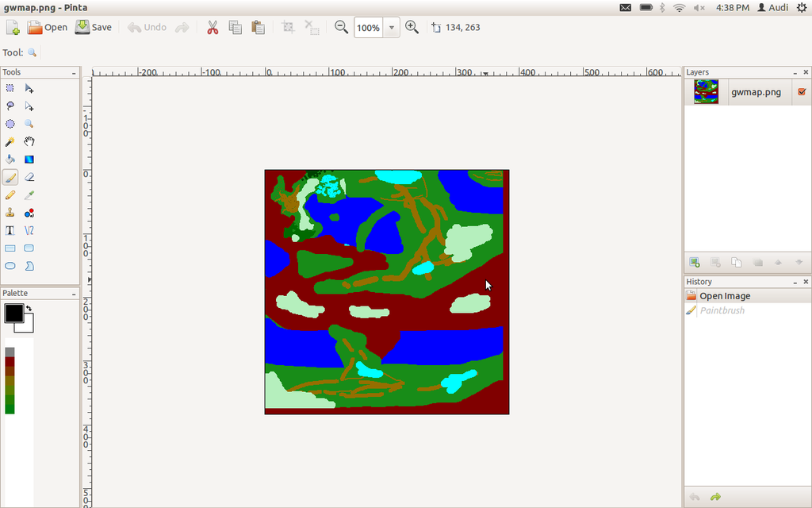Image resolution: width=812 pixels, height=508 pixels.
Task: Select the Pan tool
Action: point(29,141)
